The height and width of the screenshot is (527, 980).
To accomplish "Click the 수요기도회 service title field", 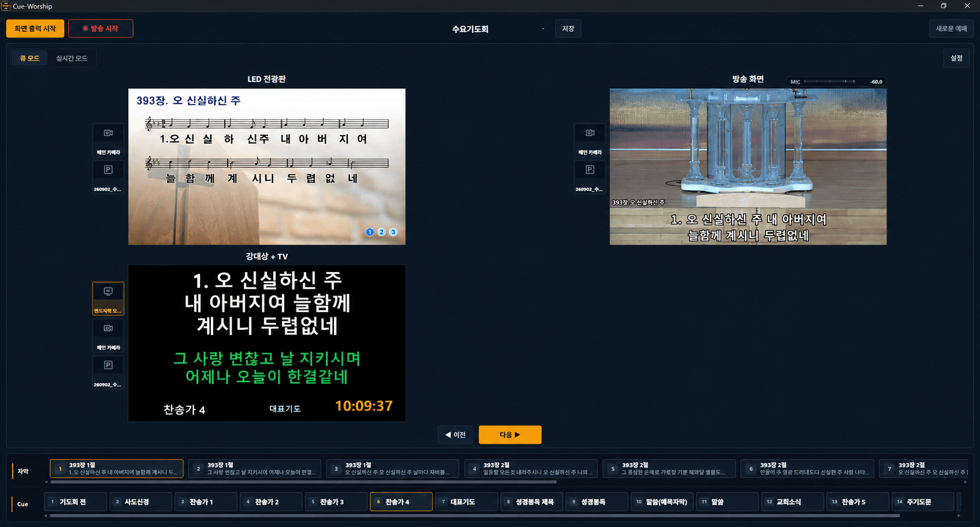I will 470,29.
